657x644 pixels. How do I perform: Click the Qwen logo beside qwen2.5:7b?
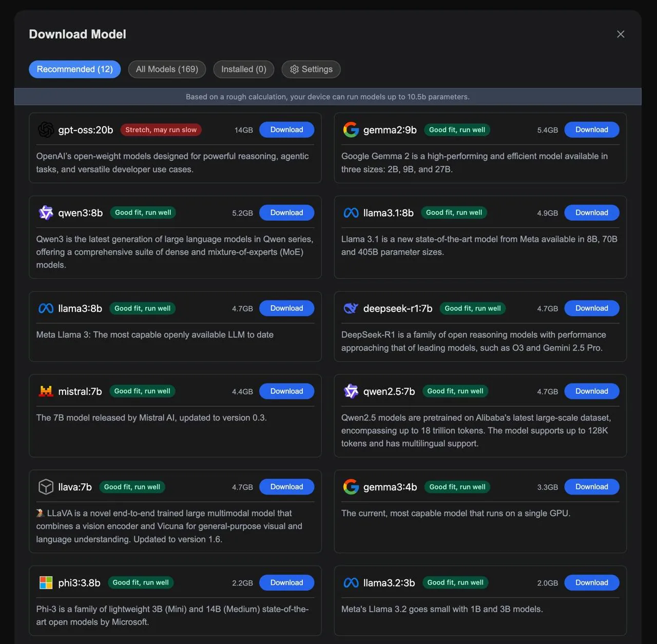coord(351,391)
